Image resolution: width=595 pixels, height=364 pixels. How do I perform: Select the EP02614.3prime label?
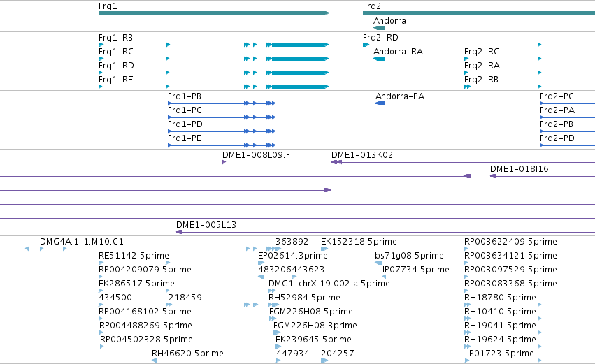[293, 256]
